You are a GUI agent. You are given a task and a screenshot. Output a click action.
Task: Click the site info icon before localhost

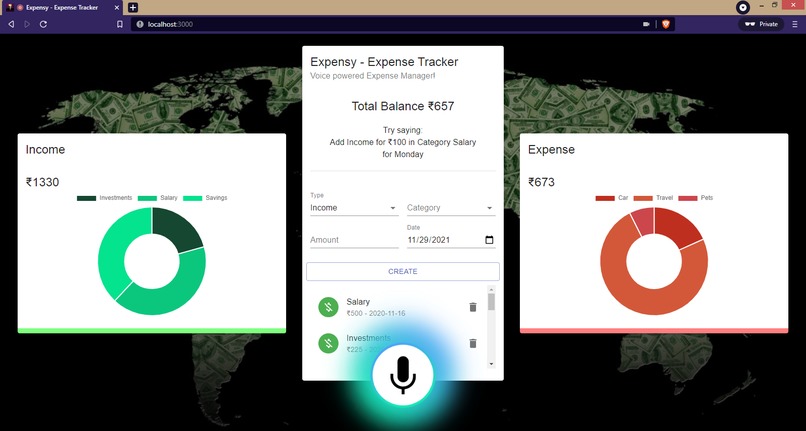140,24
